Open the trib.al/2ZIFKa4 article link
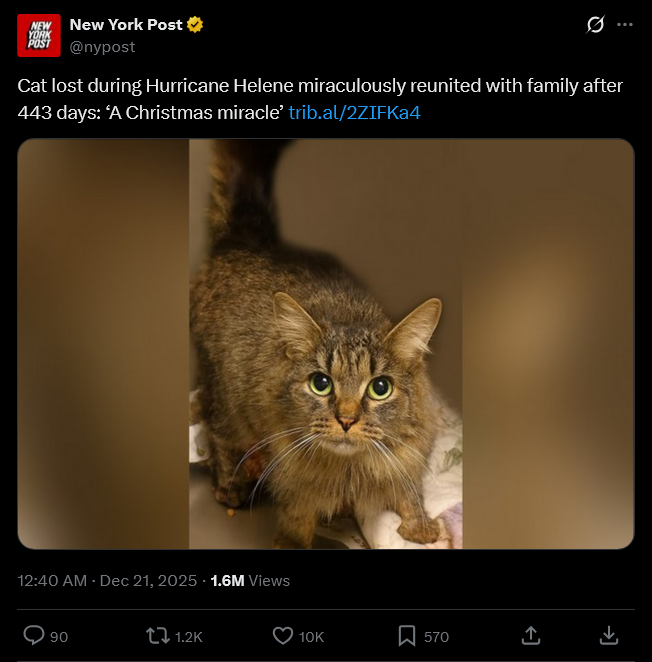Image resolution: width=652 pixels, height=662 pixels. (x=354, y=112)
